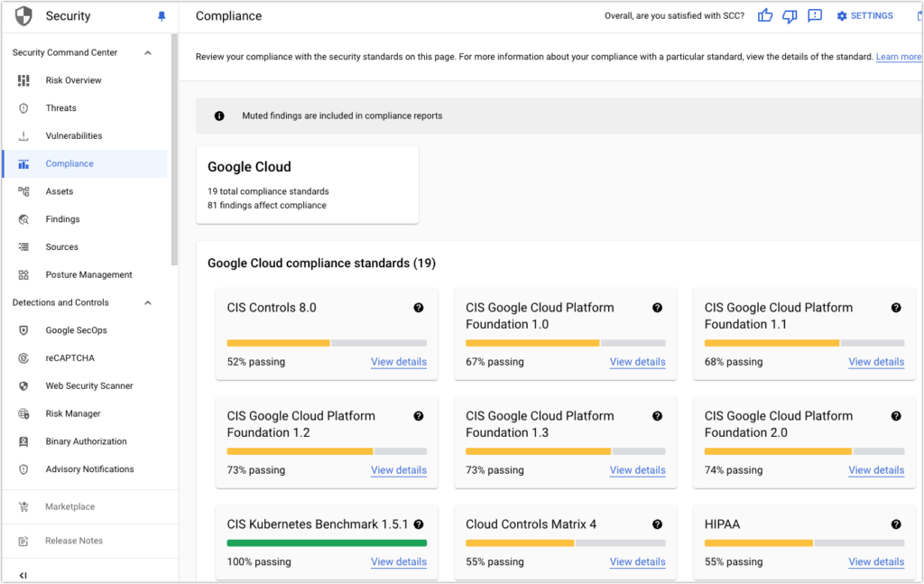Click the Assets icon in sidebar
The width and height of the screenshot is (924, 584).
click(x=23, y=191)
